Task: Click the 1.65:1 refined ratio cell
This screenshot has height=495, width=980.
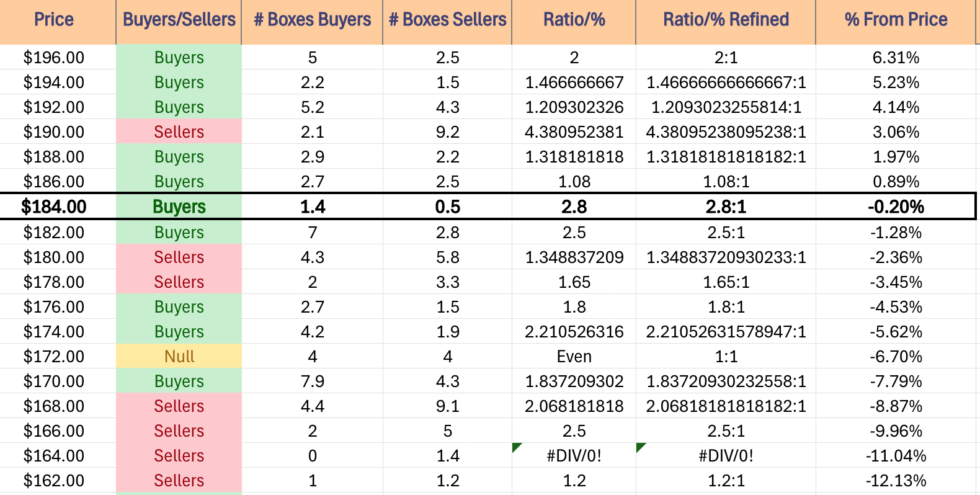Action: tap(726, 282)
